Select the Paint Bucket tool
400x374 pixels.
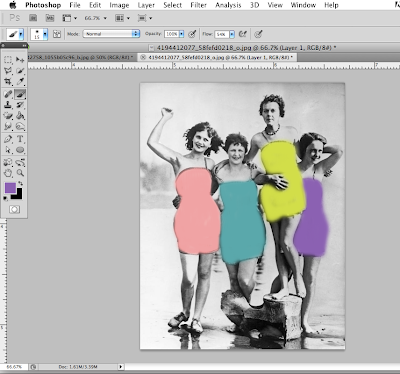coord(20,116)
